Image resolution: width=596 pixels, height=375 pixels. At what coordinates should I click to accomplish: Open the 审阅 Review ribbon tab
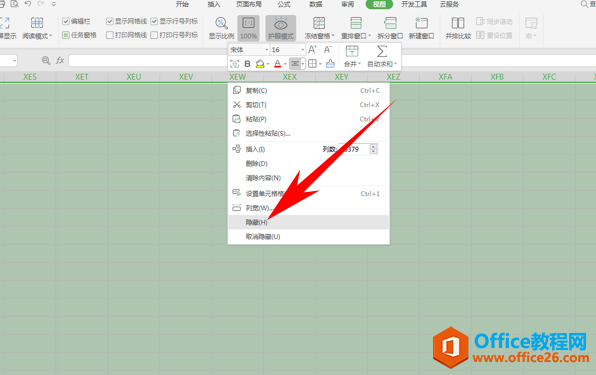[x=347, y=4]
